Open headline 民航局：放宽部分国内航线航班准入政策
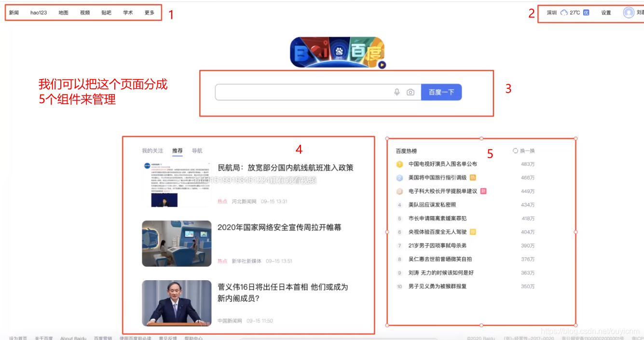Image resolution: width=644 pixels, height=340 pixels. (286, 168)
